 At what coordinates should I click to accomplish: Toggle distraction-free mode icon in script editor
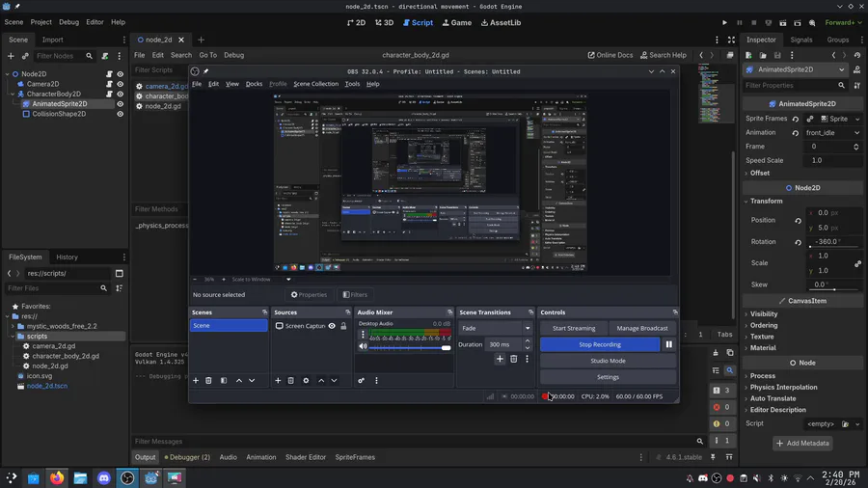pyautogui.click(x=731, y=40)
